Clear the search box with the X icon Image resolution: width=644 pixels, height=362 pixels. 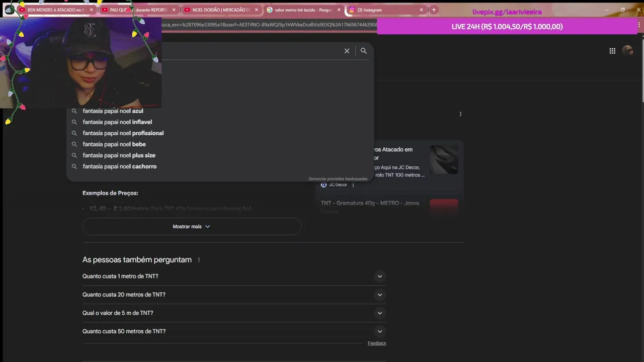(x=347, y=51)
